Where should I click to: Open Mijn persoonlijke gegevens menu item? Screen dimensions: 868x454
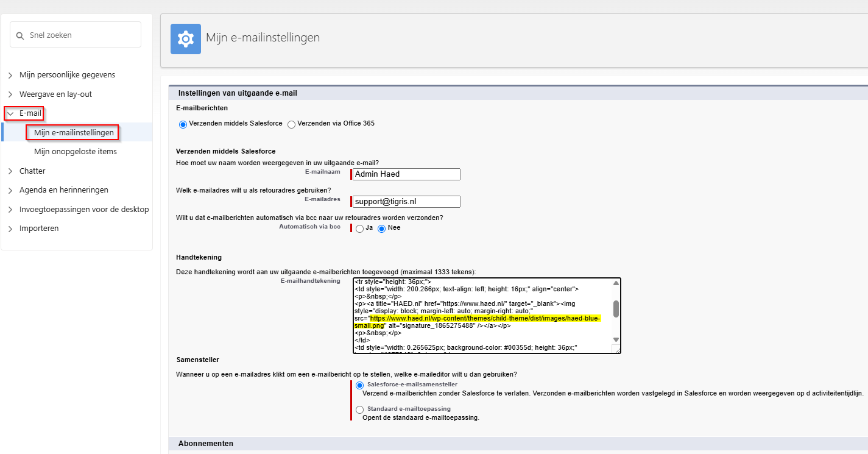coord(67,75)
